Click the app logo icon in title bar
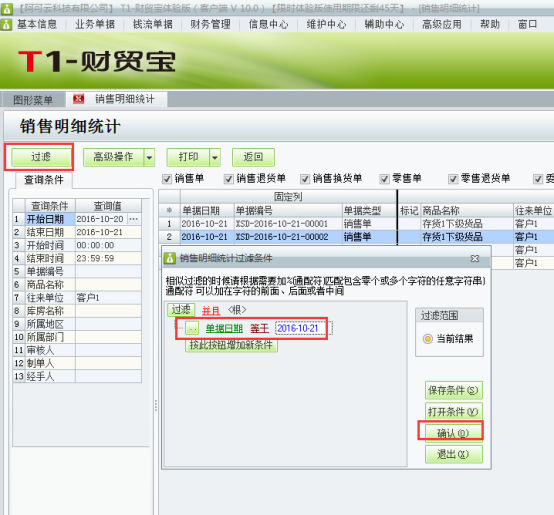554x515 pixels. click(7, 8)
